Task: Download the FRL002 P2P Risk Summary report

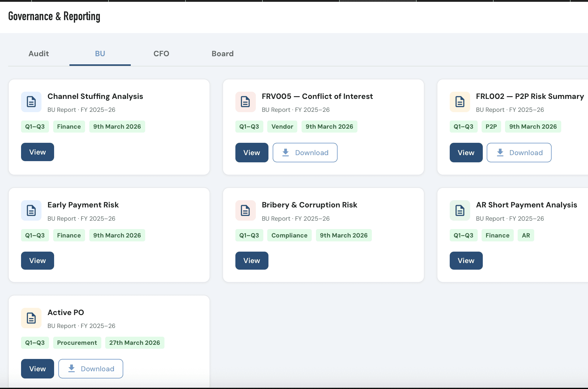Action: point(519,153)
